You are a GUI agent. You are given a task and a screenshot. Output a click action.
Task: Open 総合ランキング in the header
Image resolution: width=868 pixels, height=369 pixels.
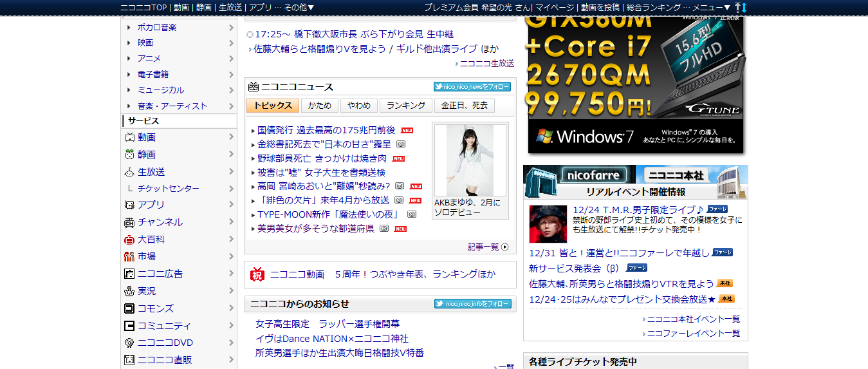(654, 7)
